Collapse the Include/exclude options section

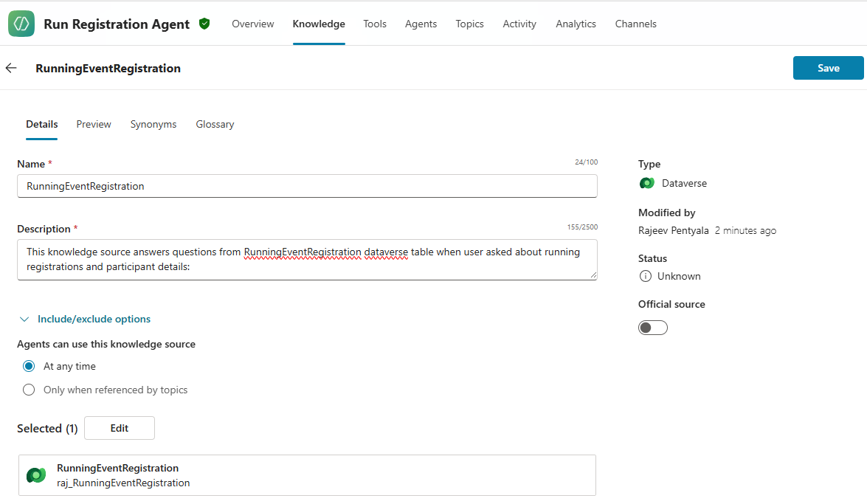(x=24, y=320)
